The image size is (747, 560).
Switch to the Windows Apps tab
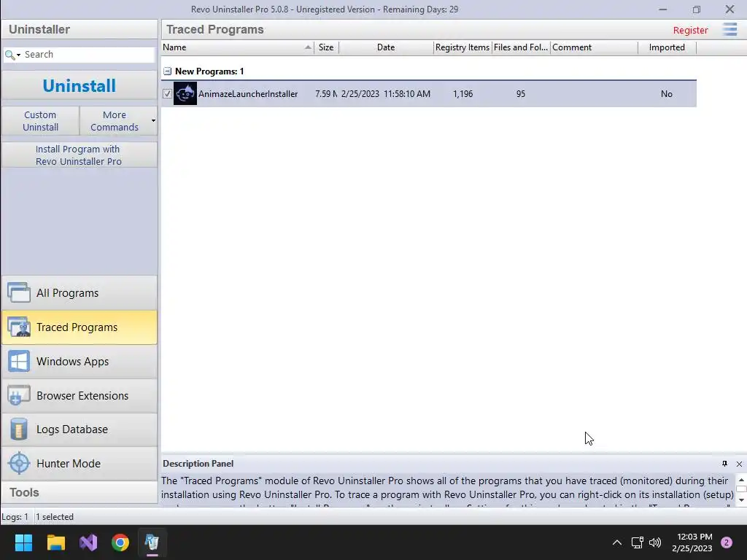click(x=80, y=362)
